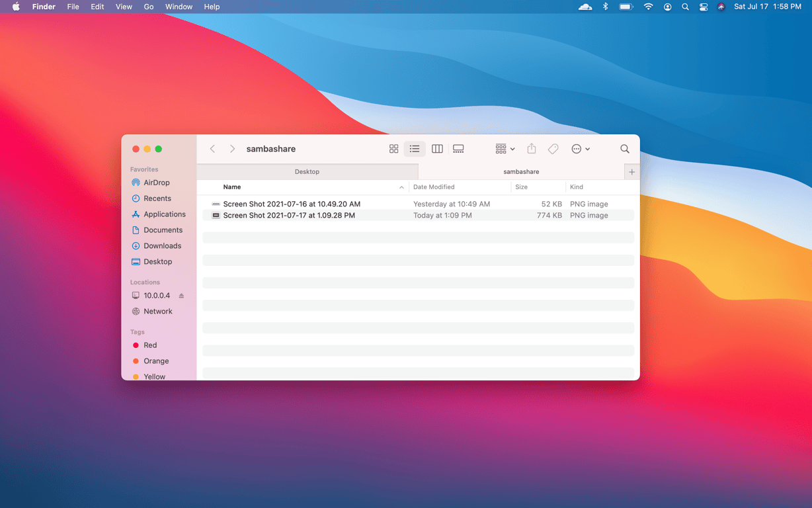
Task: Open Recents in the sidebar
Action: click(x=159, y=198)
